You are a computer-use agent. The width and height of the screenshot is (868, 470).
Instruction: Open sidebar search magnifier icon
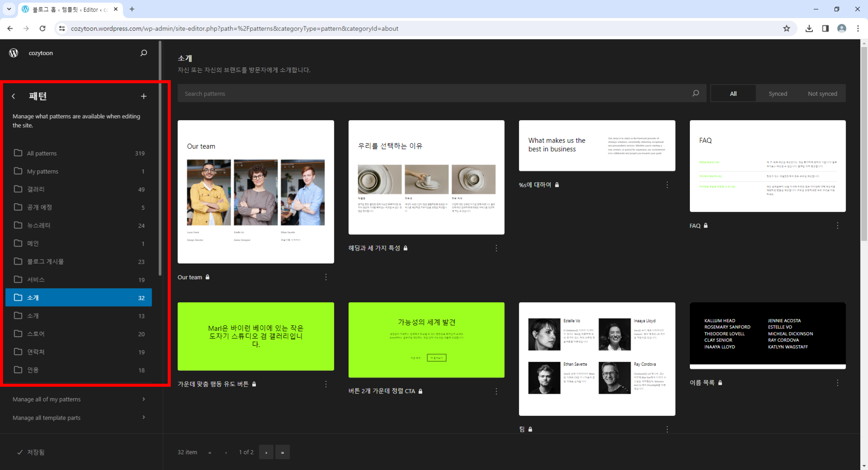click(144, 53)
